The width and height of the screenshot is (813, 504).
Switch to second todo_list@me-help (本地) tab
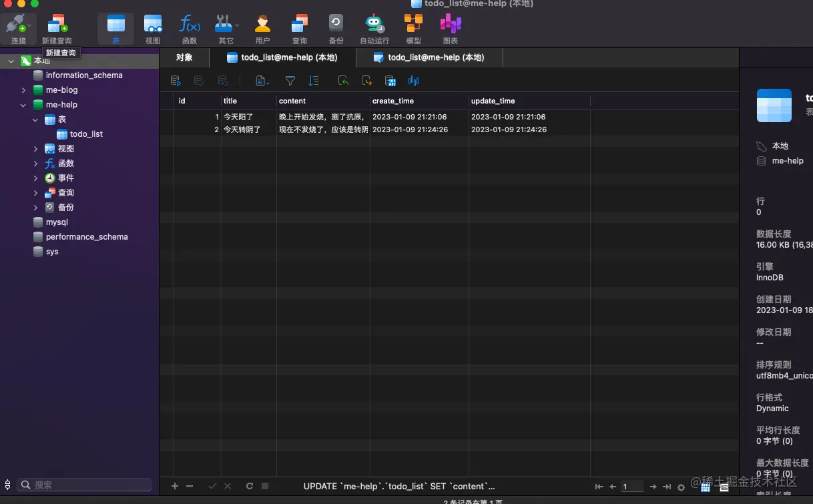click(429, 57)
